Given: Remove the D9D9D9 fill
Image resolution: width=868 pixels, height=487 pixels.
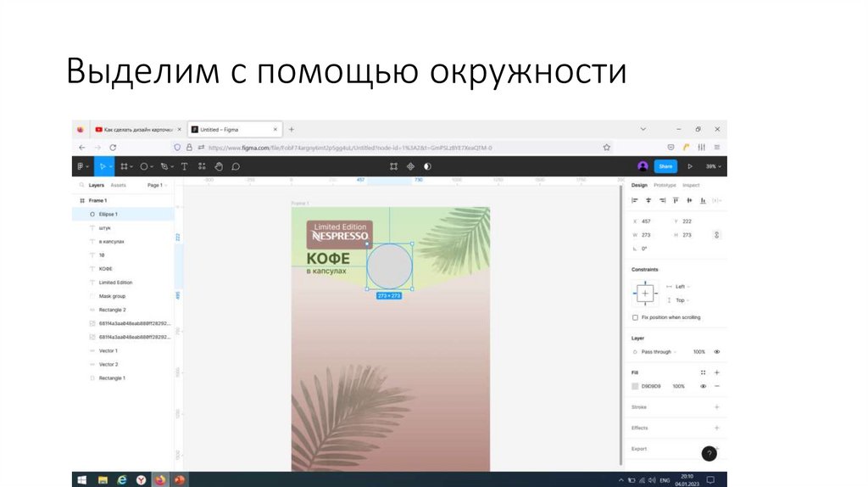Looking at the screenshot, I should click(717, 386).
